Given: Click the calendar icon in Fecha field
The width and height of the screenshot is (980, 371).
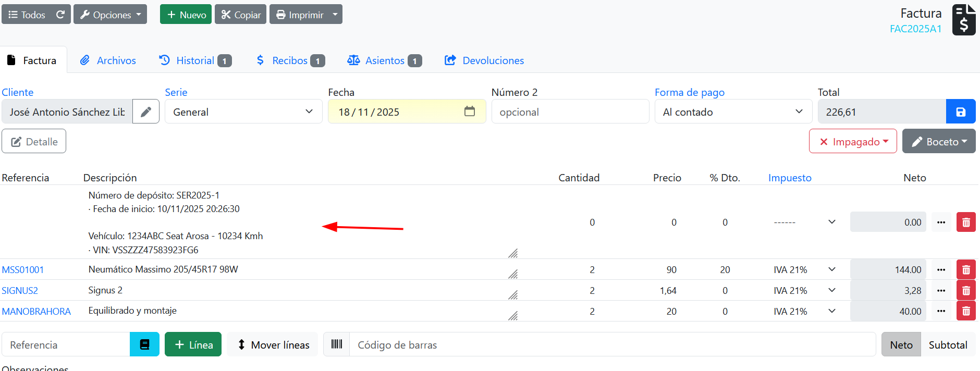Looking at the screenshot, I should tap(469, 112).
